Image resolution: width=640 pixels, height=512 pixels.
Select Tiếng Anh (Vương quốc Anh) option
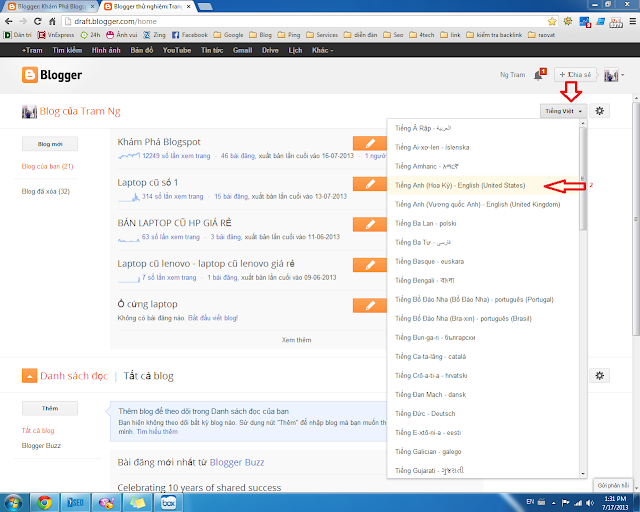pos(482,204)
